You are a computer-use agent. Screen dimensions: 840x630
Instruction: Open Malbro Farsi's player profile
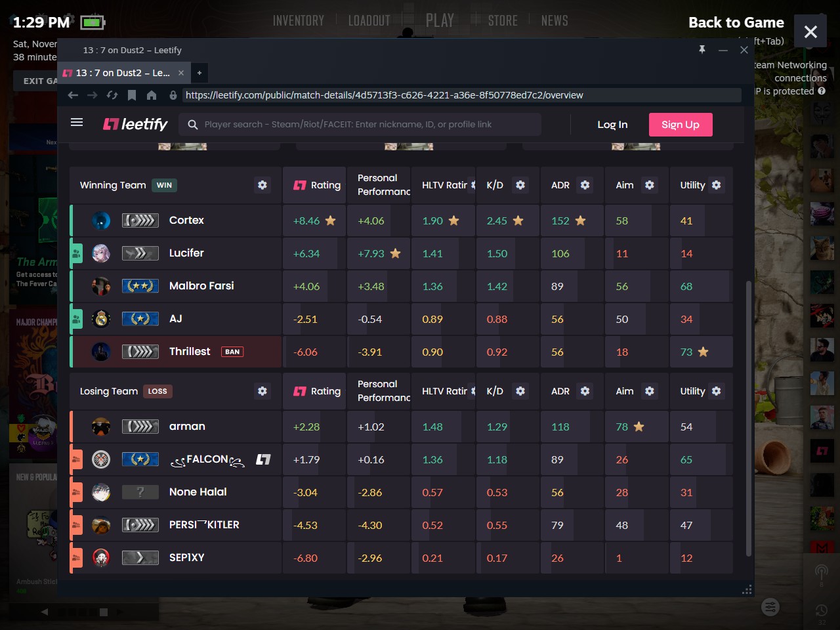201,286
